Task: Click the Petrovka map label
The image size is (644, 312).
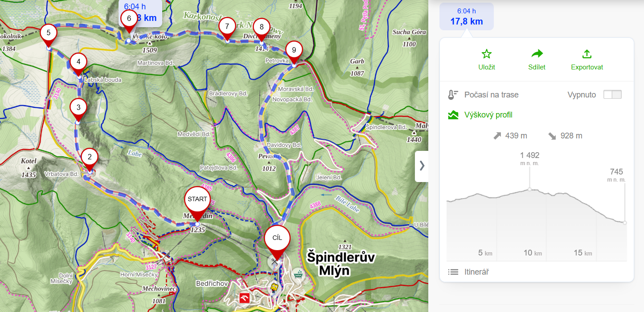Action: click(x=277, y=60)
